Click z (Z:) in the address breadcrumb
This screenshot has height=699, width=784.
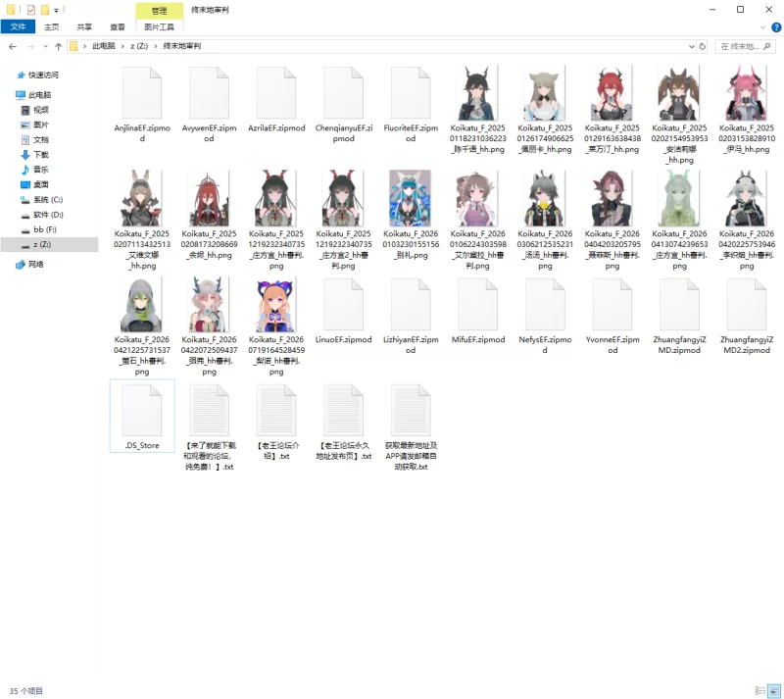pos(139,46)
